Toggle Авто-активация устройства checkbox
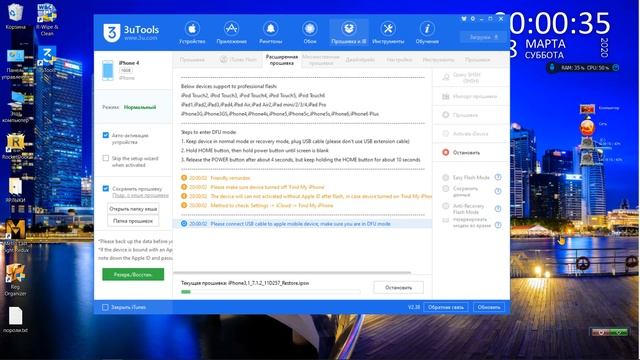Viewport: 640px width, 360px height. [106, 135]
